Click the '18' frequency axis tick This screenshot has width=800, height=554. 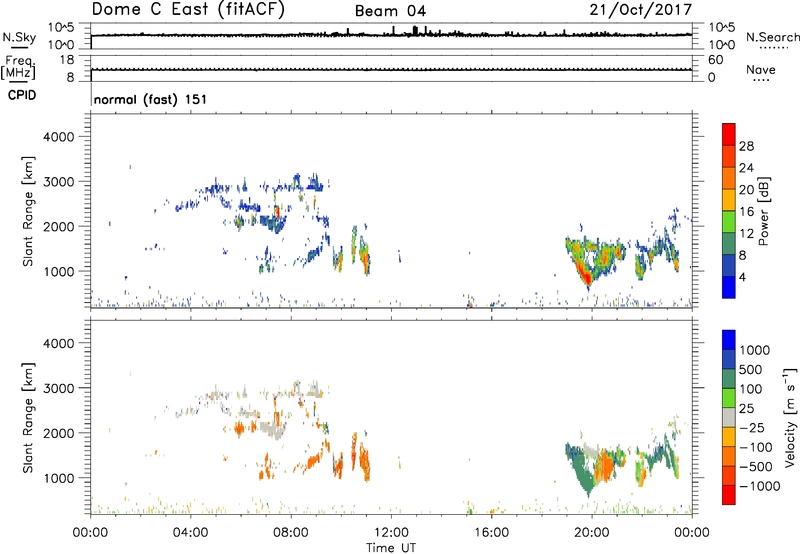coord(67,60)
